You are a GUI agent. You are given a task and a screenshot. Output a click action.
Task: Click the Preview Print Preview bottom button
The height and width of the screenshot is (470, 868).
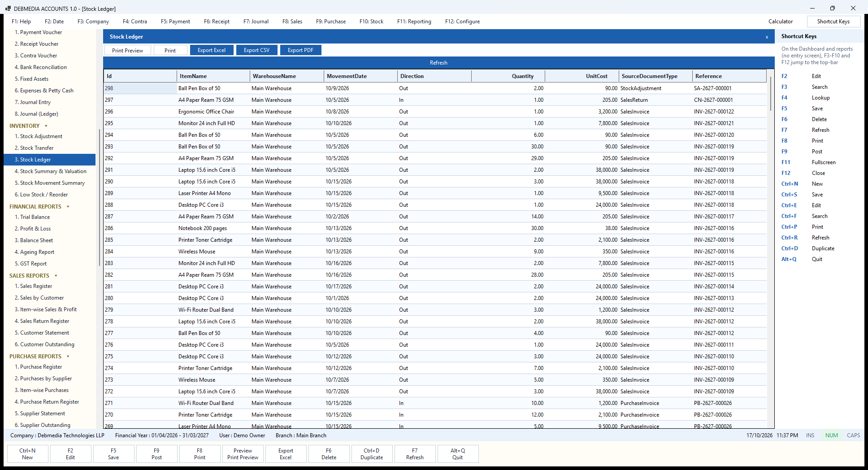click(x=243, y=454)
